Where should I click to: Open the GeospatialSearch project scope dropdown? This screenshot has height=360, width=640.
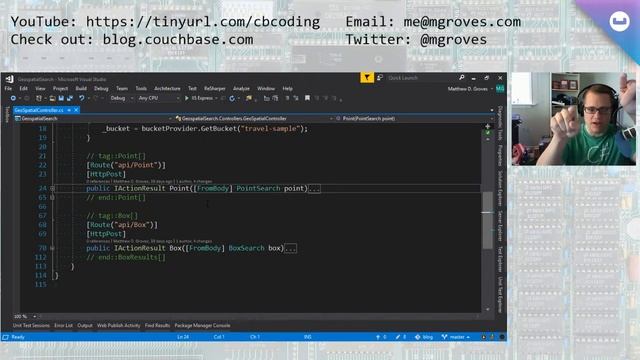pyautogui.click(x=92, y=119)
